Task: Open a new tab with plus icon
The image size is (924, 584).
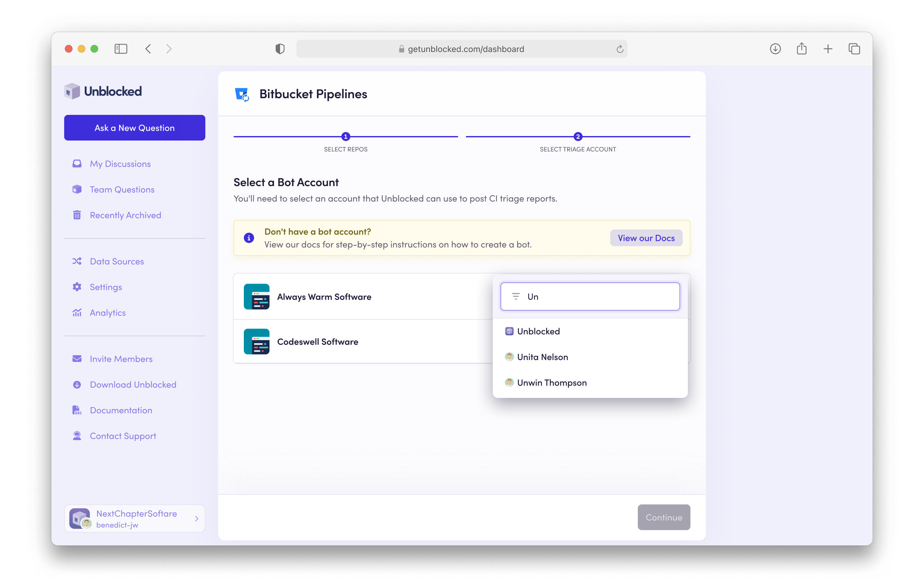Action: coord(828,49)
